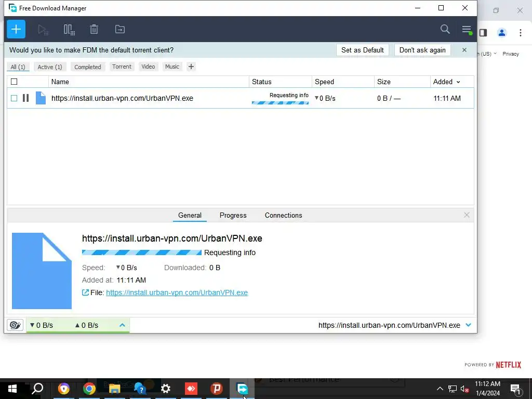Click the Status column header
This screenshot has height=399, width=532.
pyautogui.click(x=280, y=82)
